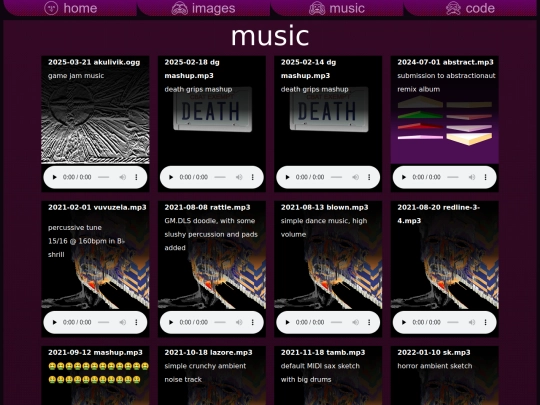Click the '15/16 @ 160bpm' text line
540x405 pixels.
86,241
